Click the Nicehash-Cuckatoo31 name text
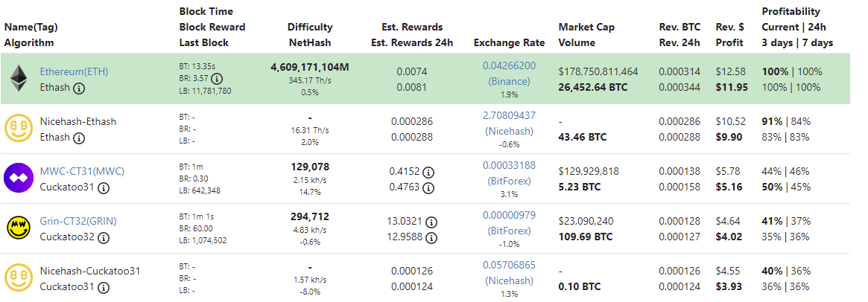The height and width of the screenshot is (302, 868). (90, 271)
